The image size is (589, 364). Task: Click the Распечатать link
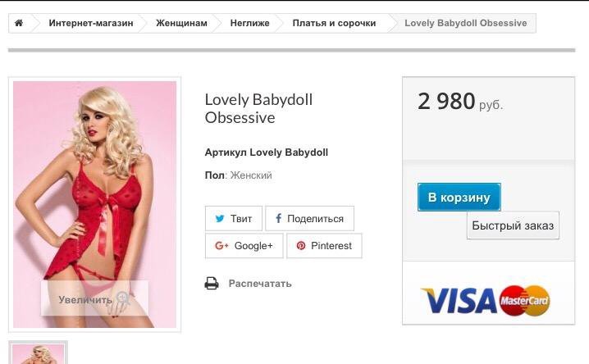pos(260,284)
